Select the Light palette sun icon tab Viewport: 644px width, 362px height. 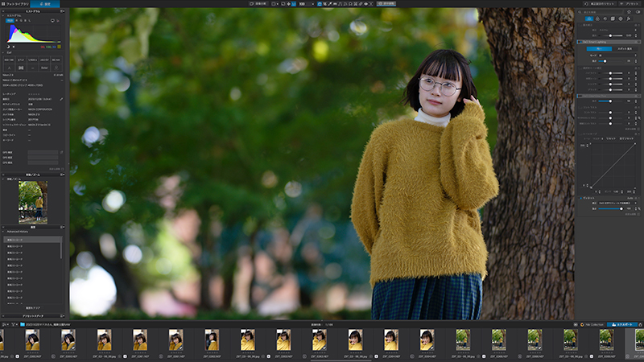(x=589, y=19)
